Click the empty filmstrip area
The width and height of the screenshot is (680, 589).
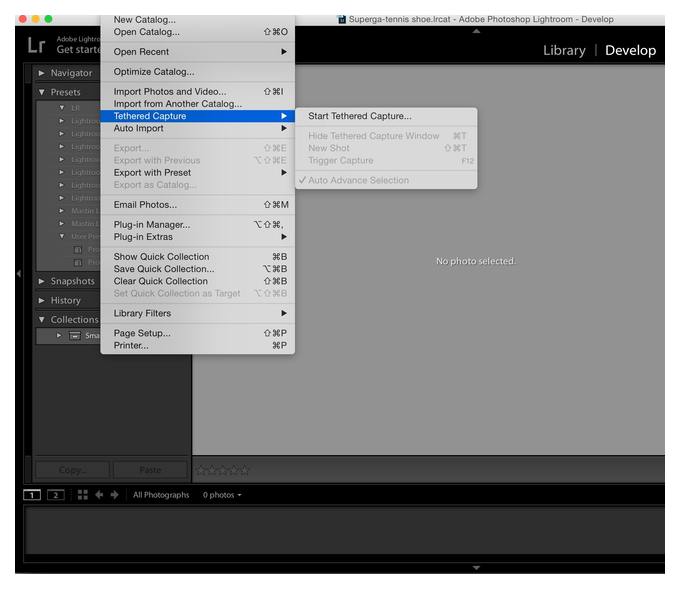[345, 530]
